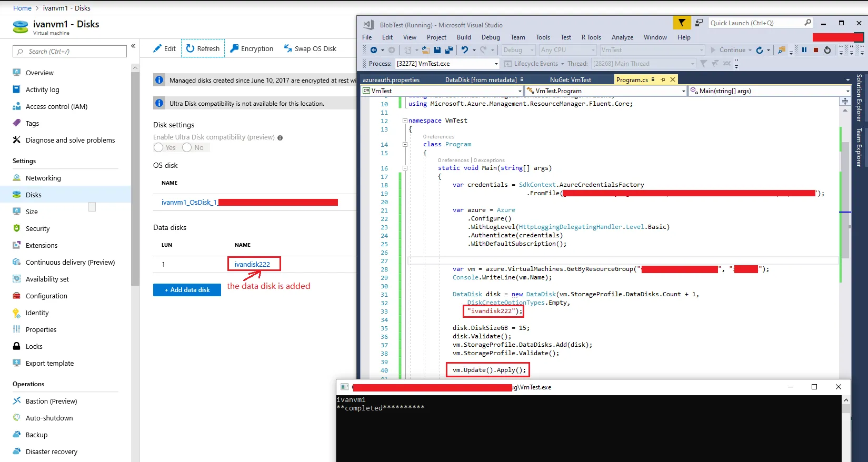Image resolution: width=868 pixels, height=462 pixels.
Task: Select Yes for Ultra Disk compatibility
Action: pyautogui.click(x=158, y=147)
